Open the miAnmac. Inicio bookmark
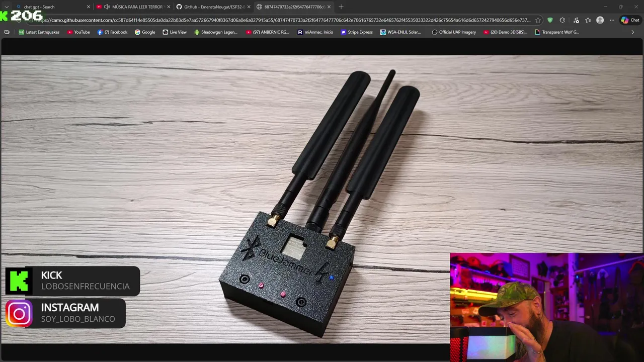 click(315, 32)
